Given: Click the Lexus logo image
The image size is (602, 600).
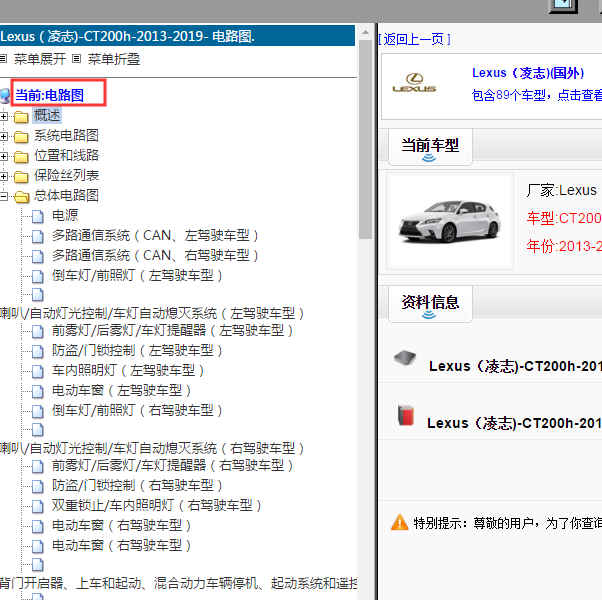Looking at the screenshot, I should [x=414, y=83].
